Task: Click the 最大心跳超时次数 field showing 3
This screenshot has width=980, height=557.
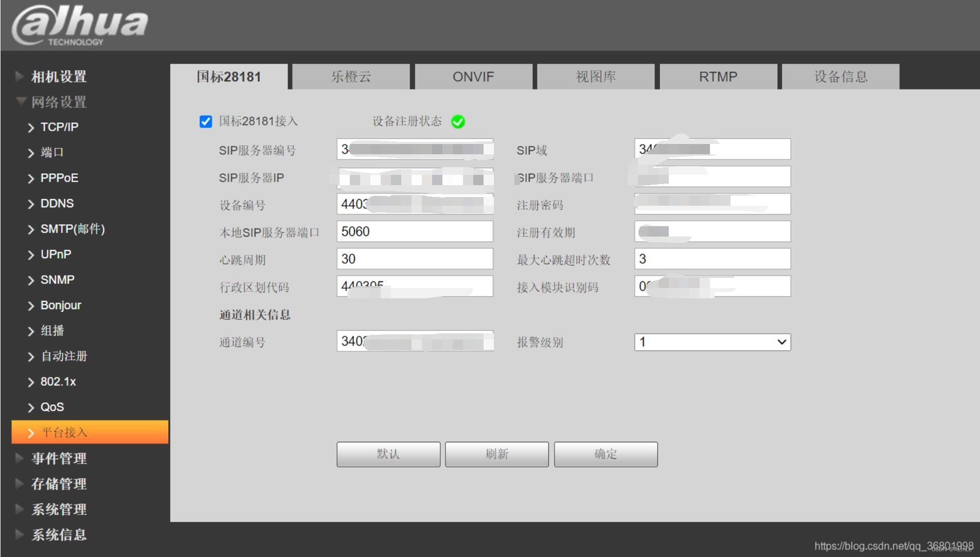Action: [x=712, y=259]
